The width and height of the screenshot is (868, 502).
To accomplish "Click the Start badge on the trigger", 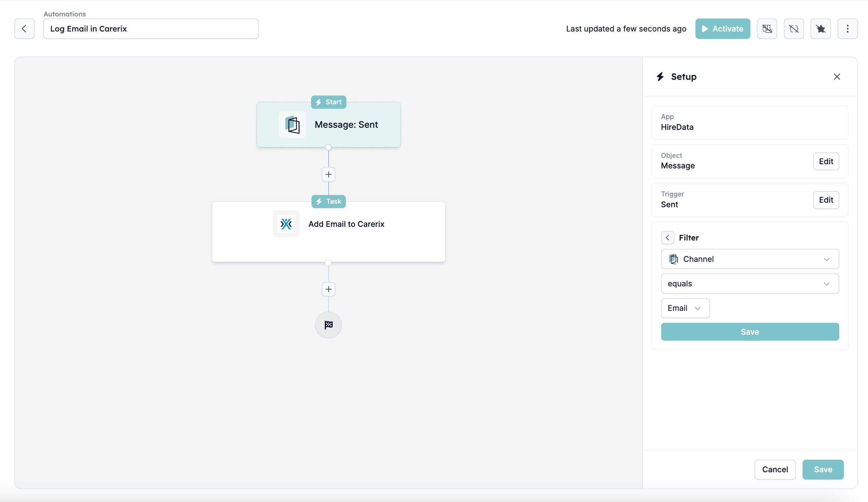I will (328, 102).
